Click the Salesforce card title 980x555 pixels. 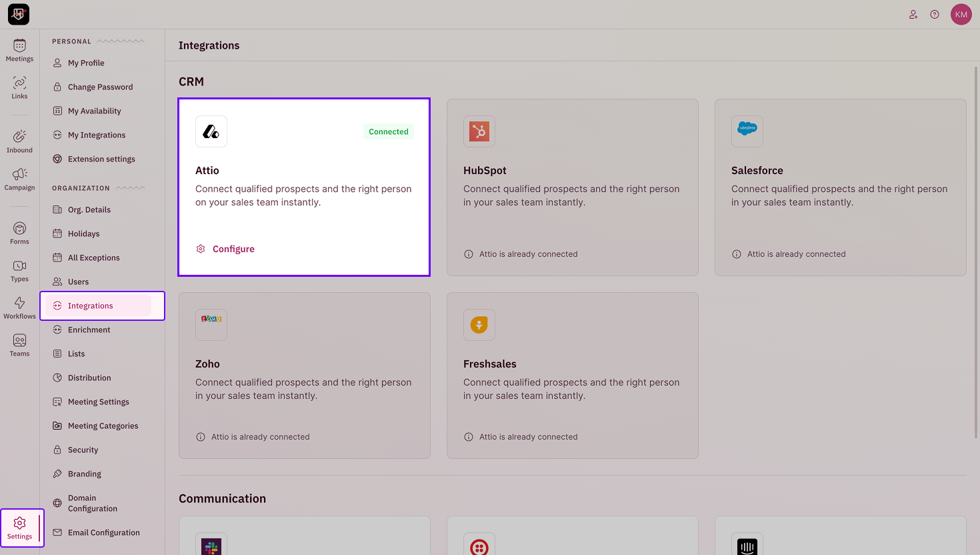[x=757, y=171]
